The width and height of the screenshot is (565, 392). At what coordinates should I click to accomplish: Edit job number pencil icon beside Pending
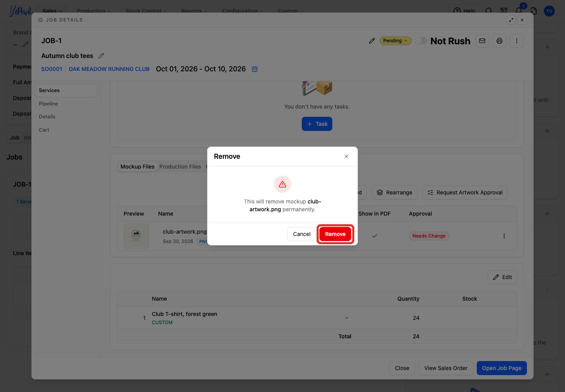(372, 41)
